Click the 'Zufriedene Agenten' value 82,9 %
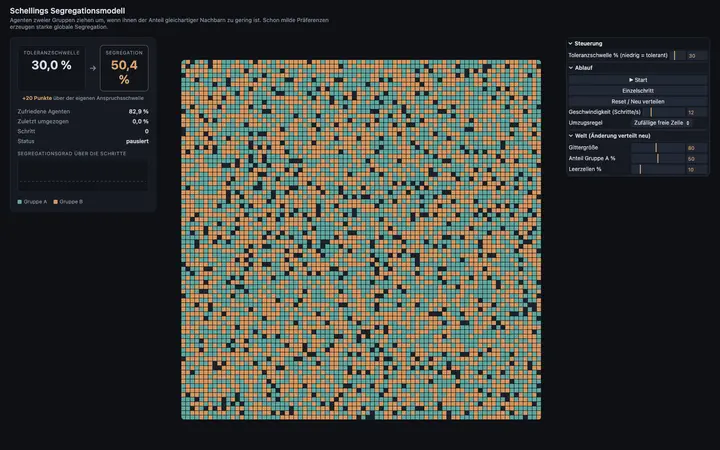Screen dimensions: 720x450 tap(139, 112)
